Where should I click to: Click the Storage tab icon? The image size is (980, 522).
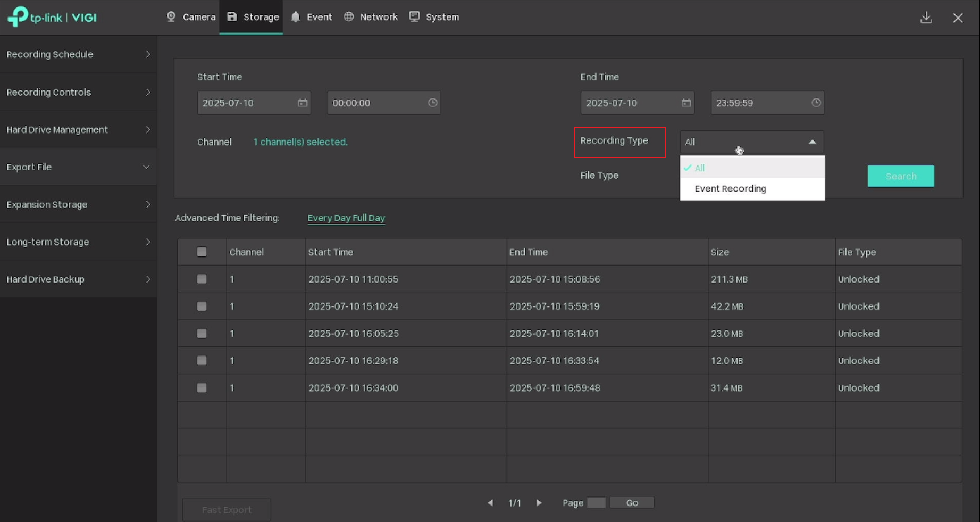click(232, 16)
